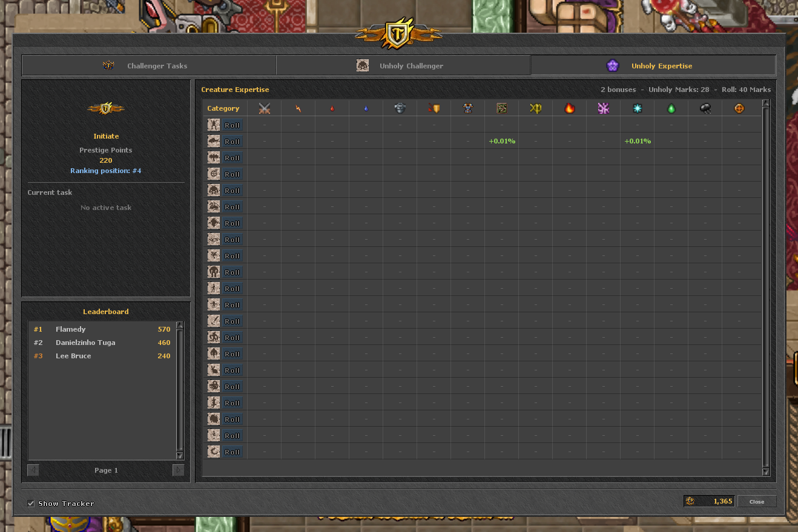Click the orange crosshair column icon

tap(739, 108)
